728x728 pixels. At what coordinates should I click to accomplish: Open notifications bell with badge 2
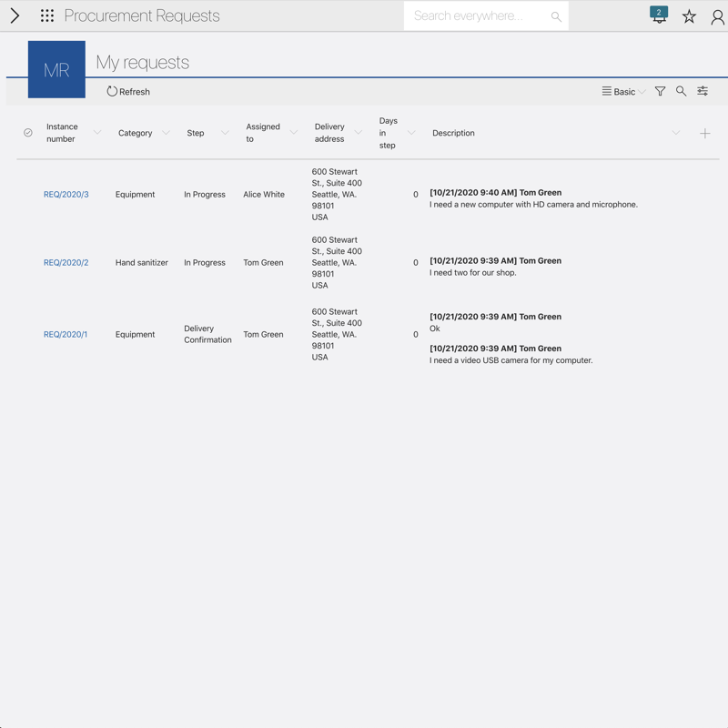pos(659,15)
